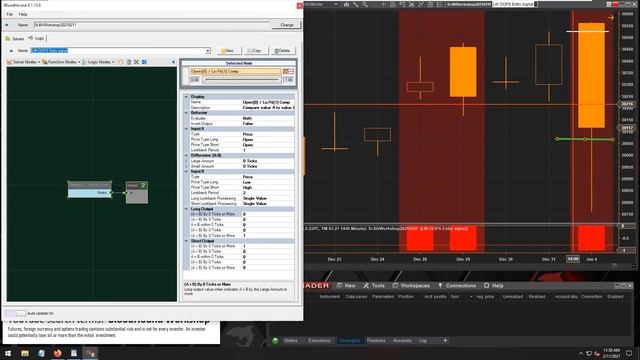Image resolution: width=640 pixels, height=360 pixels.
Task: Open the Workspaces menu in Control Center
Action: (411, 286)
